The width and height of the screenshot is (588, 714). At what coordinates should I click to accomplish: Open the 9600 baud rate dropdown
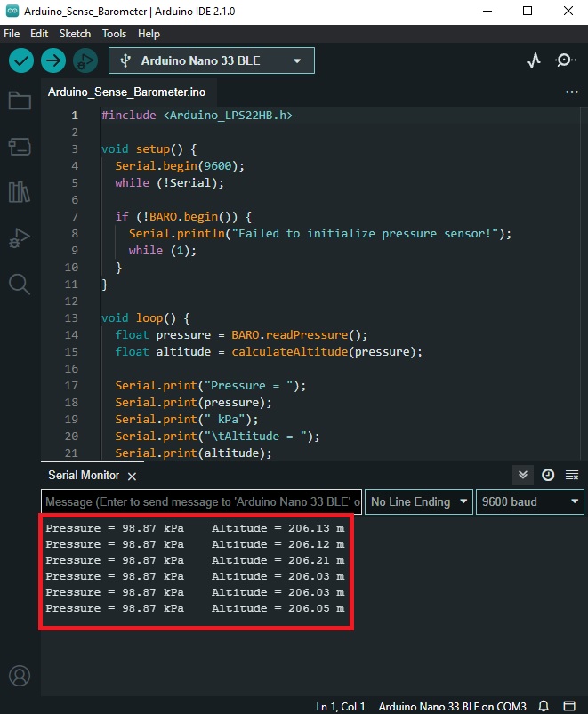pyautogui.click(x=529, y=501)
